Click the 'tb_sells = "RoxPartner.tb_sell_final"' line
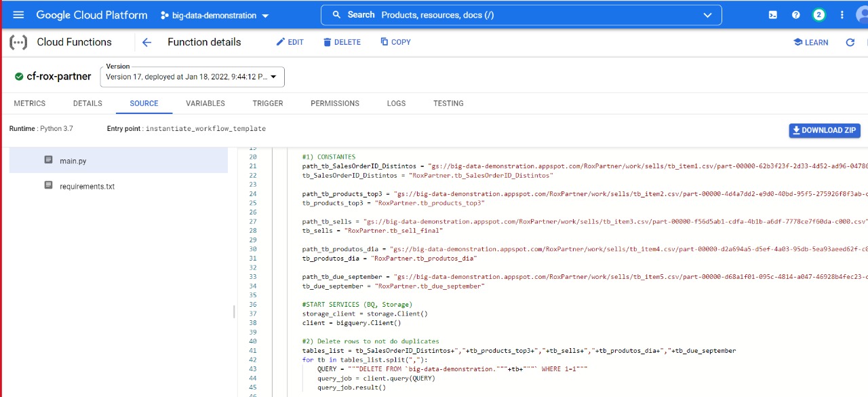 tap(372, 231)
